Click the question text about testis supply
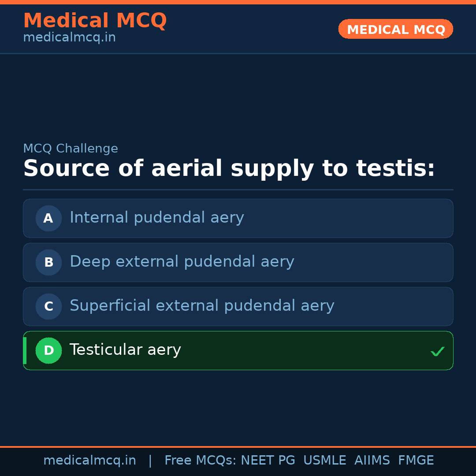This screenshot has width=476, height=476. tap(229, 169)
